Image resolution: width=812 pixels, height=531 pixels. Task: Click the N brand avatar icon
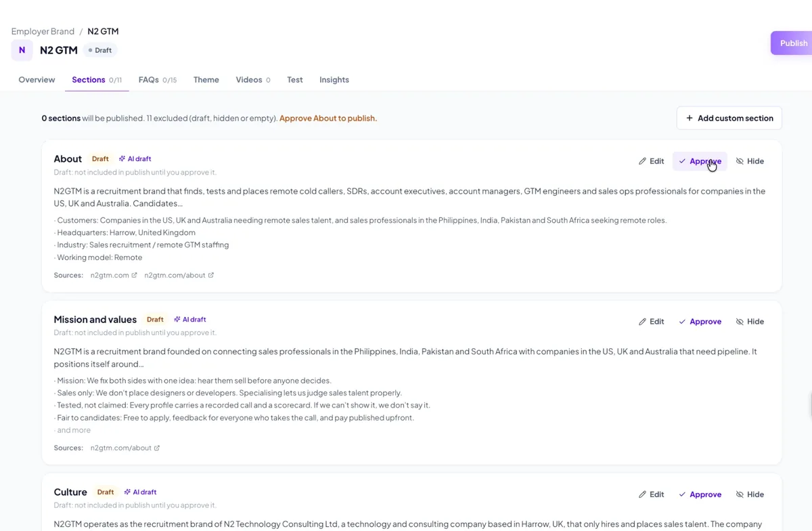[x=22, y=50]
